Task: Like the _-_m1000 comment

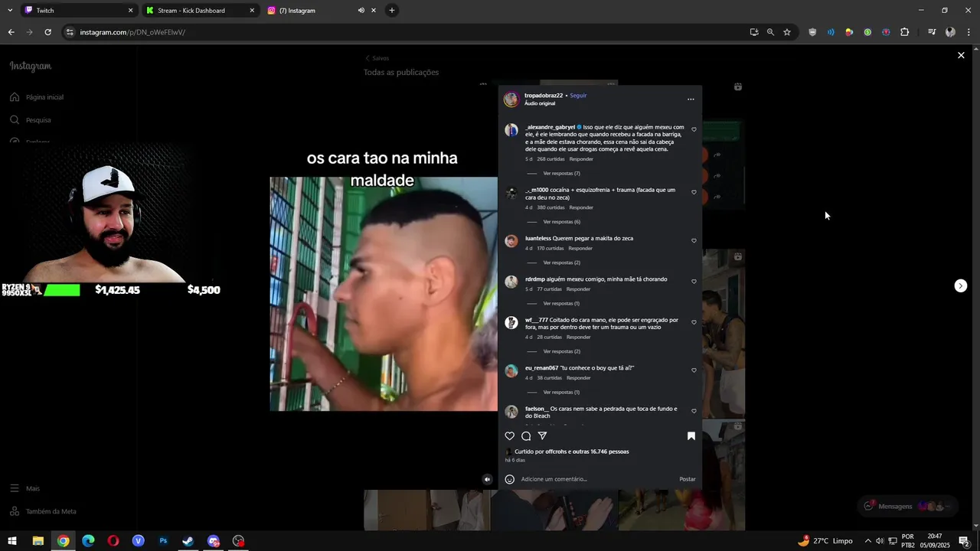Action: point(694,192)
